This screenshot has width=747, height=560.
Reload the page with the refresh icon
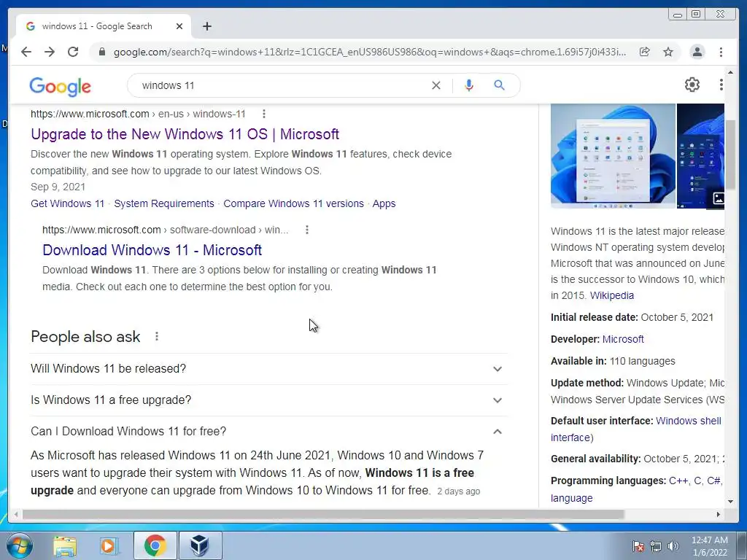coord(73,52)
